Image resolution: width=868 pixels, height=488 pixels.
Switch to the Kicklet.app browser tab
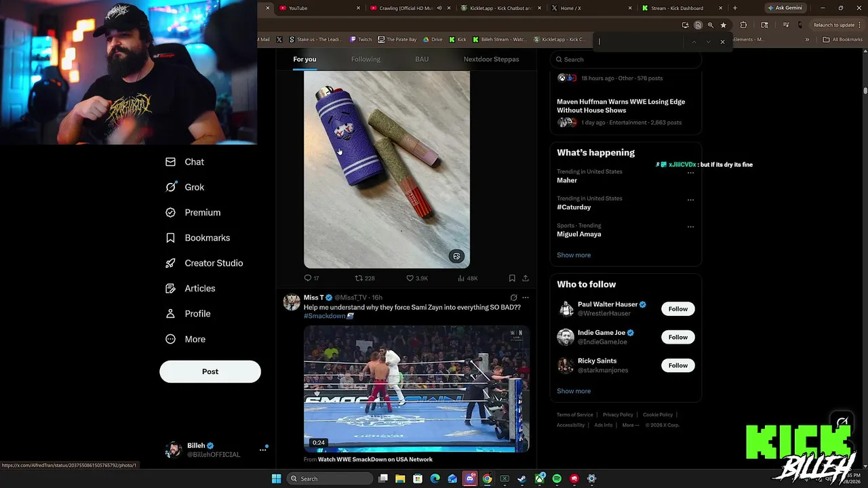click(500, 8)
